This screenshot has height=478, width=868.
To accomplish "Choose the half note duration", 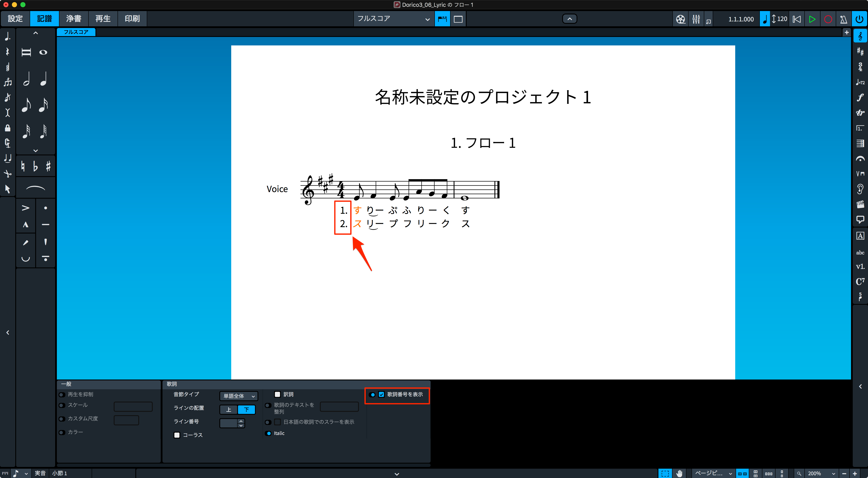I will pos(26,79).
